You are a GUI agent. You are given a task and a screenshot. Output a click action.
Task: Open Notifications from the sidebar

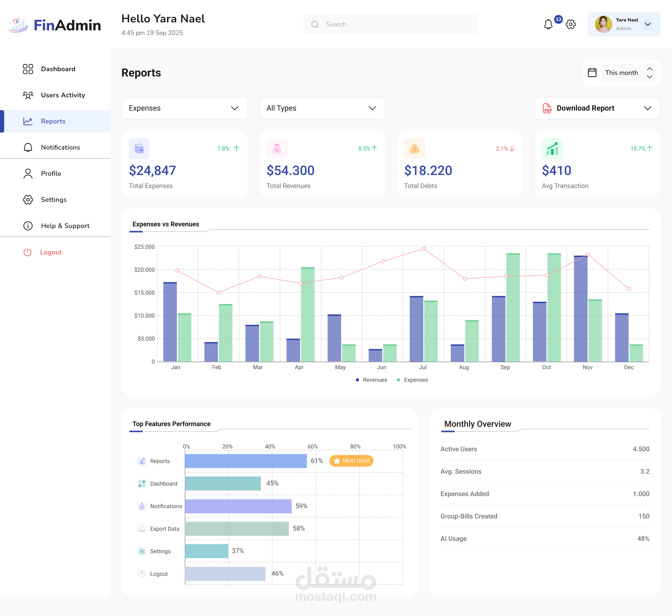pos(55,147)
